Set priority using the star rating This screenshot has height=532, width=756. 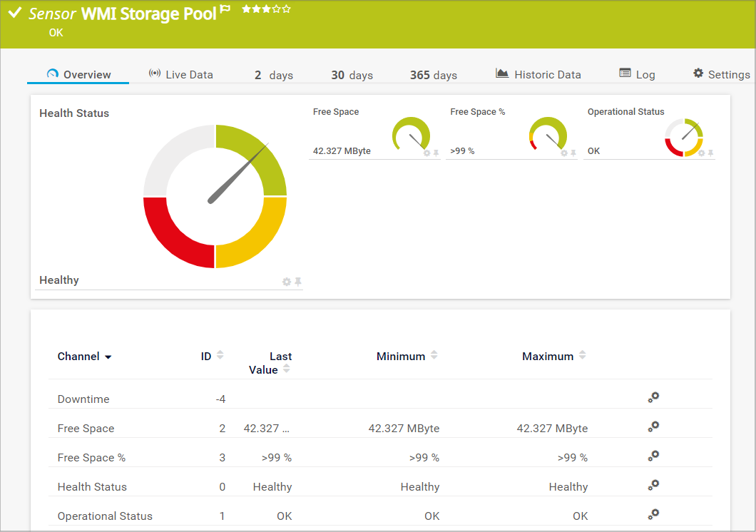coord(266,9)
